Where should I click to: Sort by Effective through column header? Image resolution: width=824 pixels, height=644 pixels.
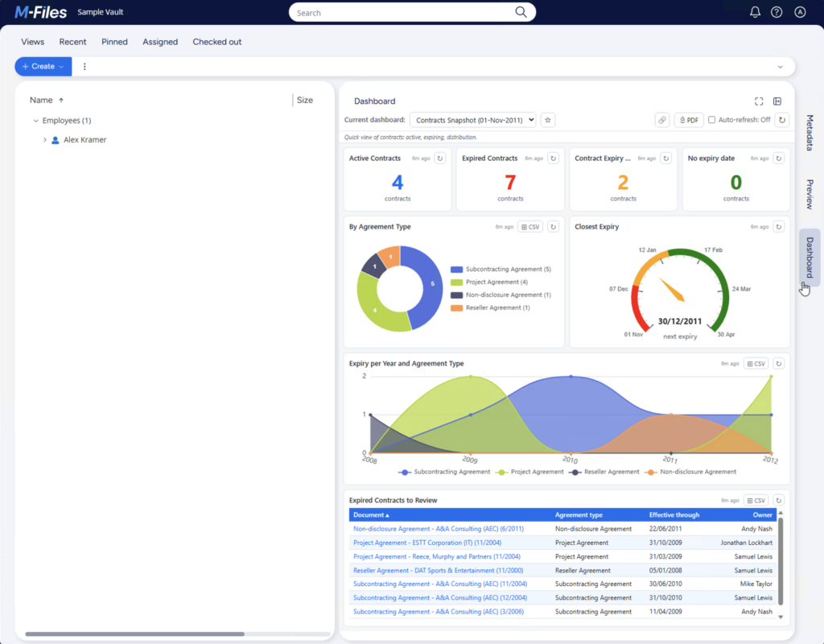[674, 514]
